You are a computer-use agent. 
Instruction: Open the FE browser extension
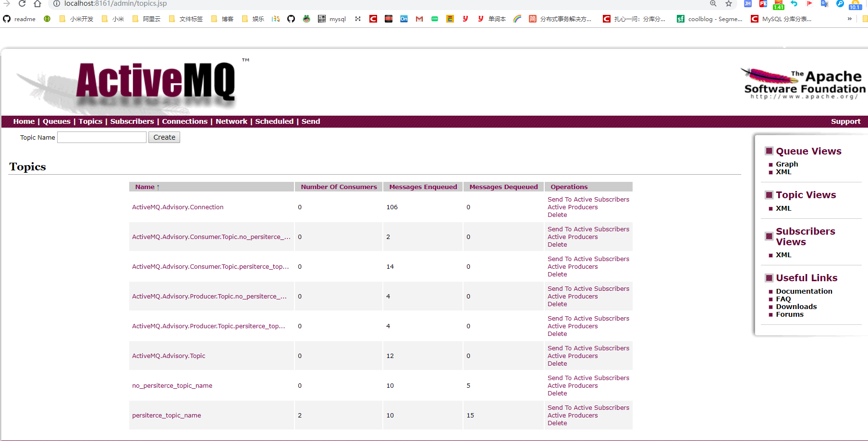pyautogui.click(x=763, y=3)
